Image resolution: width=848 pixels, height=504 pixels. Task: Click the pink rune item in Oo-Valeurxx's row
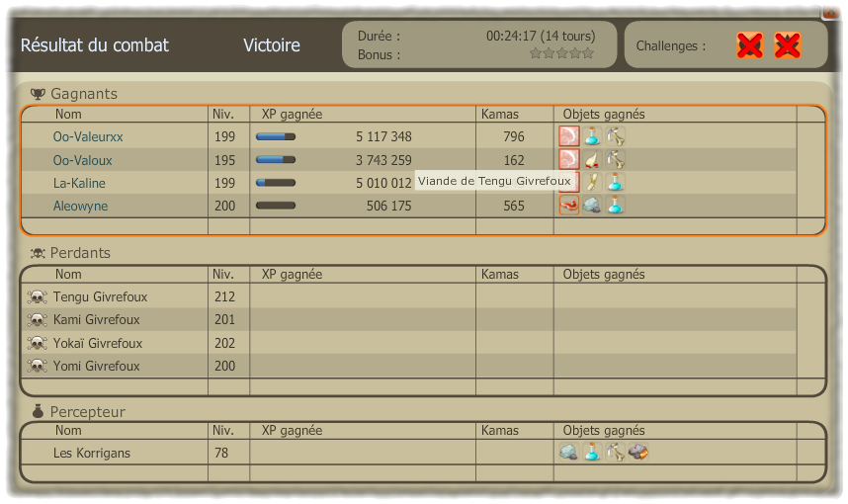pos(569,136)
